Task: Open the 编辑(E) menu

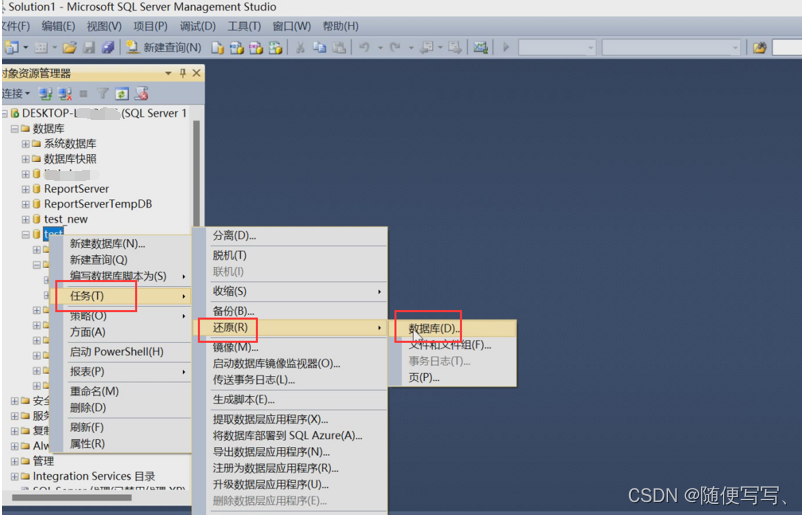Action: click(x=58, y=26)
